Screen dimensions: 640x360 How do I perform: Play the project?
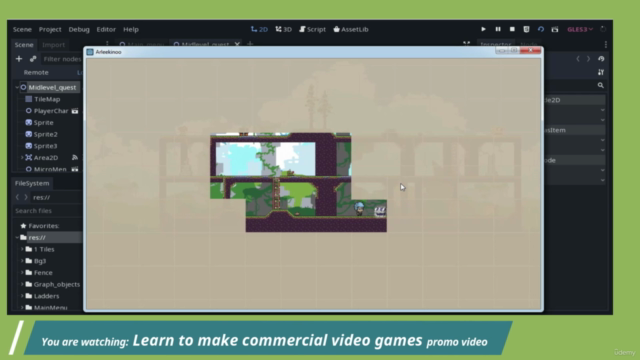tap(483, 29)
